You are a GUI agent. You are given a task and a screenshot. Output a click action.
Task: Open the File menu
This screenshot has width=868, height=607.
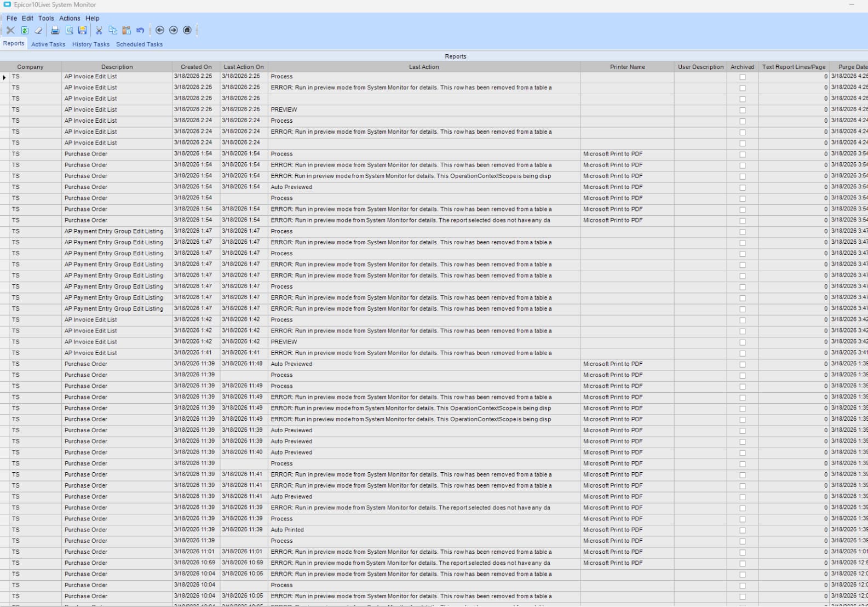coord(12,18)
